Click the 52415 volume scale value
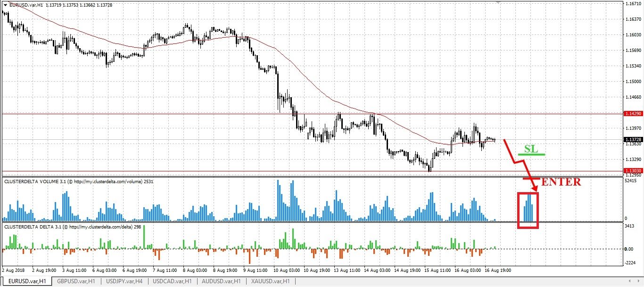644x287 pixels. coord(630,181)
